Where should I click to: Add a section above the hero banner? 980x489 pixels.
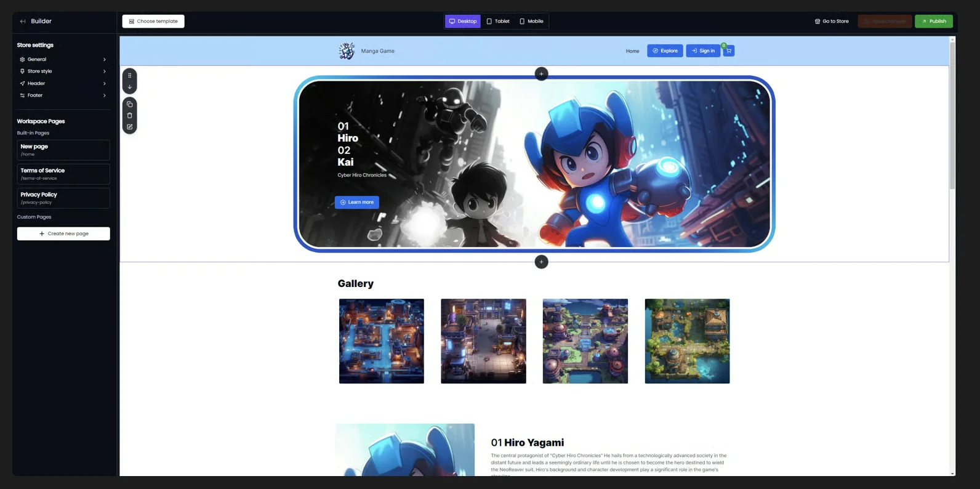click(x=541, y=74)
